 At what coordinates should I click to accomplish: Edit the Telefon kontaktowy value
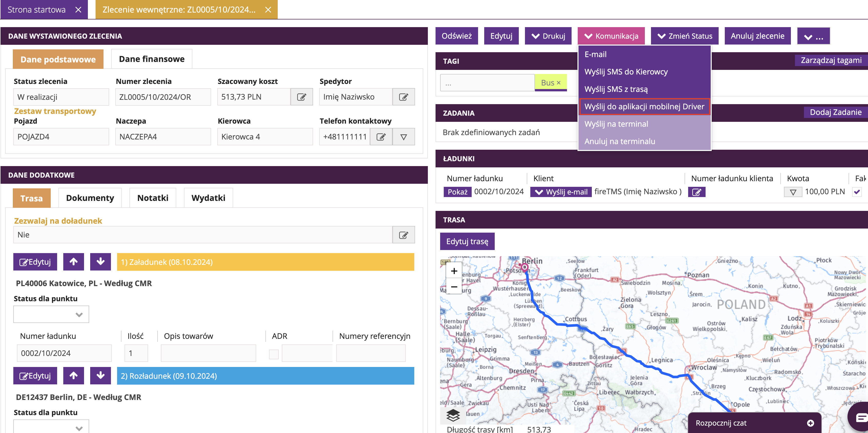[381, 137]
